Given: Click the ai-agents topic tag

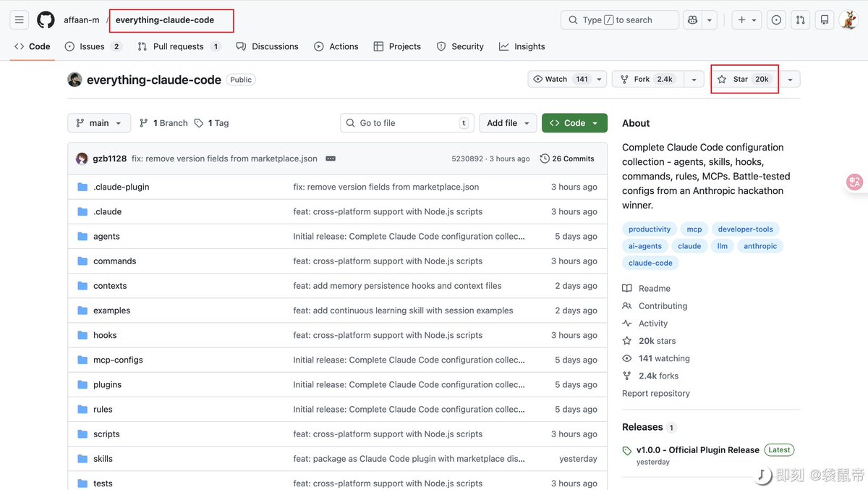Looking at the screenshot, I should (x=645, y=246).
